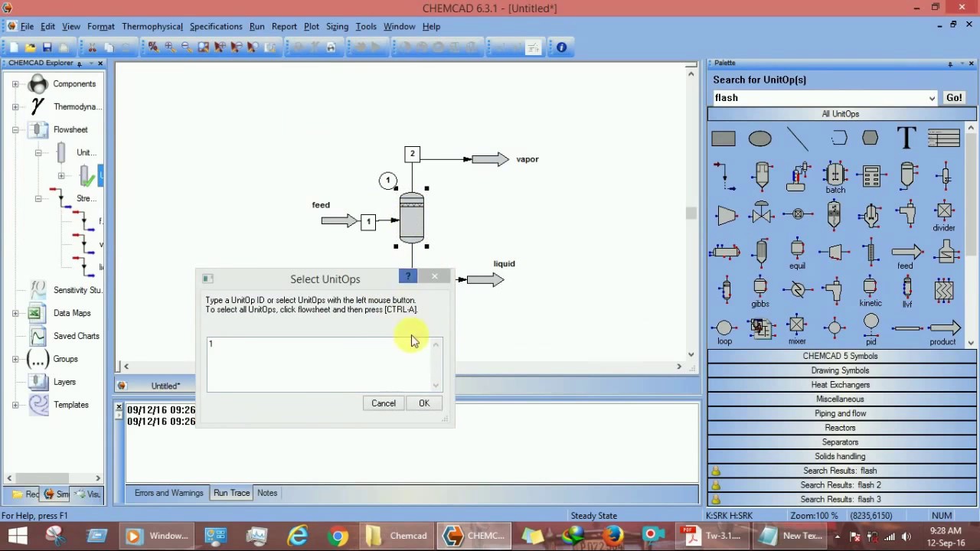Open Search Results: flash 2 group
This screenshot has width=980, height=551.
click(840, 485)
